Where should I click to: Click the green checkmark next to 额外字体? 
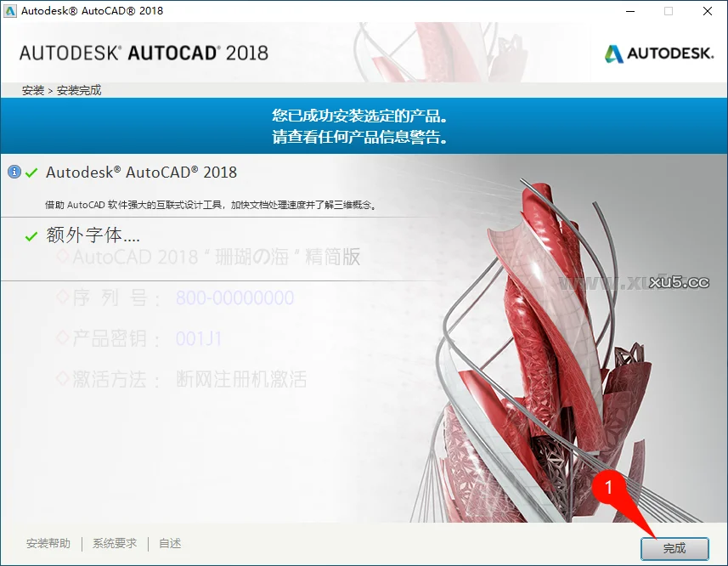[31, 236]
